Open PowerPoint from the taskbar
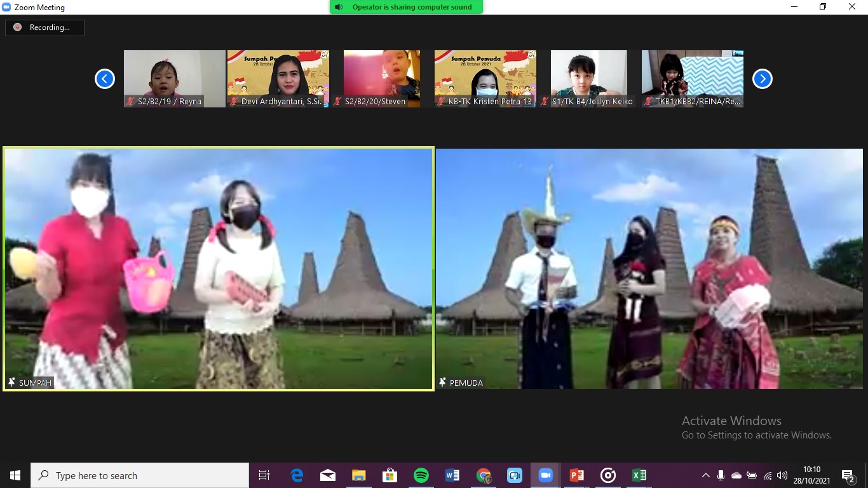The height and width of the screenshot is (488, 868). pos(576,475)
